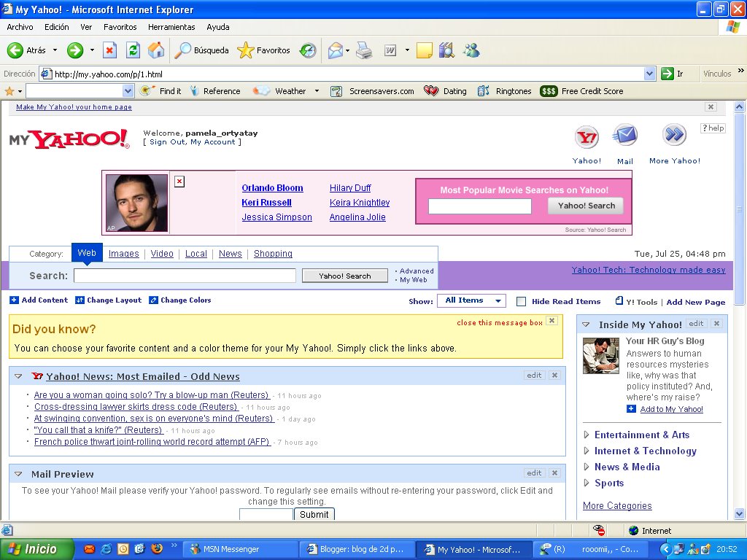Switch to Images search category

(x=124, y=254)
